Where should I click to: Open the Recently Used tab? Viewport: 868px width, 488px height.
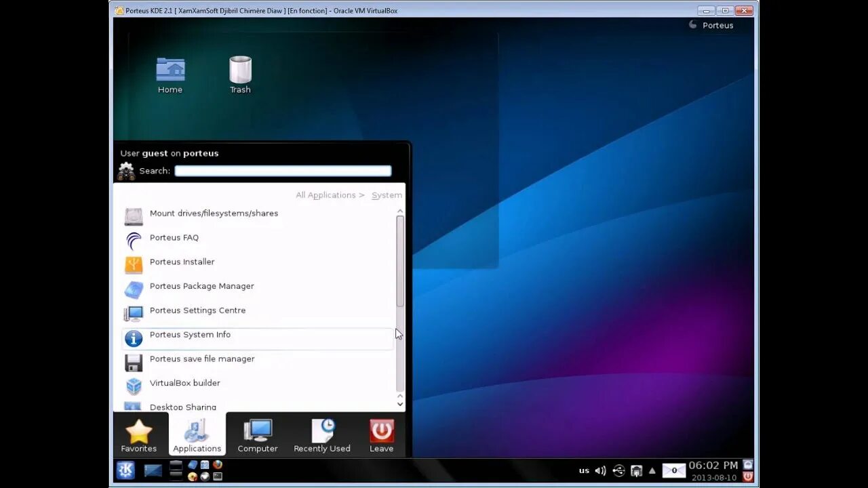point(322,435)
